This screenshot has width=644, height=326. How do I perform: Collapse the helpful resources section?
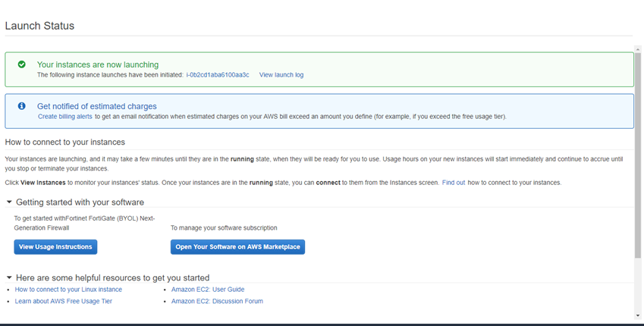9,277
